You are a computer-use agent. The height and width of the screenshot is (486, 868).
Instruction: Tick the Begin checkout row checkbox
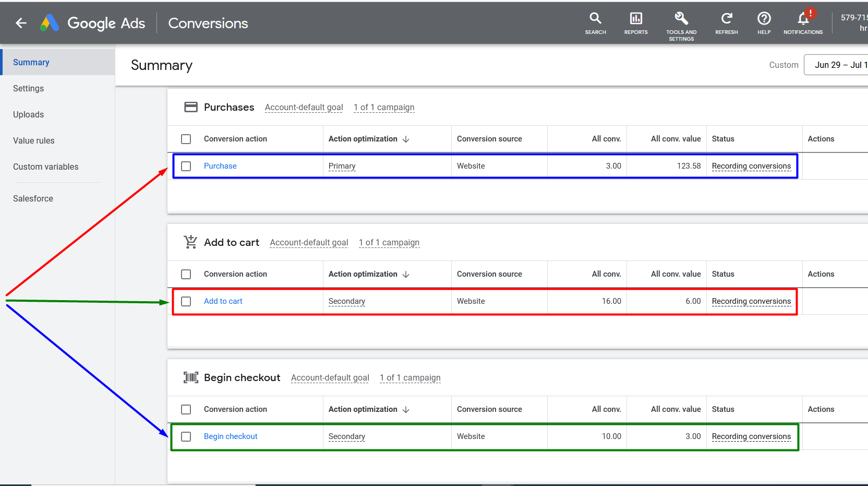click(186, 436)
